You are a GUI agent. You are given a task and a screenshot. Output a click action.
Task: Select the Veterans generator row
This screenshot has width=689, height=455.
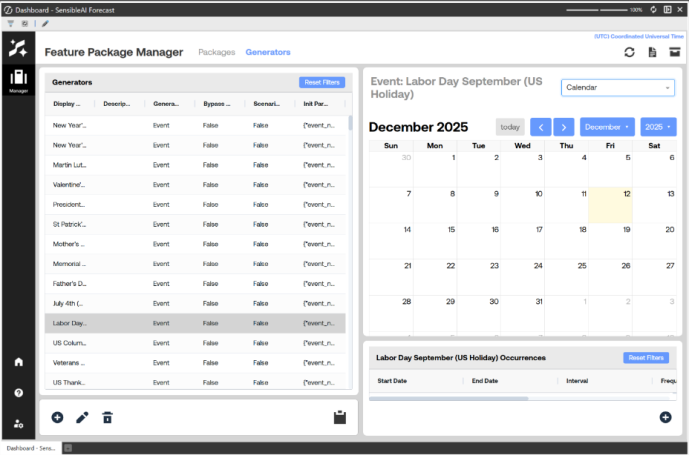click(x=195, y=363)
